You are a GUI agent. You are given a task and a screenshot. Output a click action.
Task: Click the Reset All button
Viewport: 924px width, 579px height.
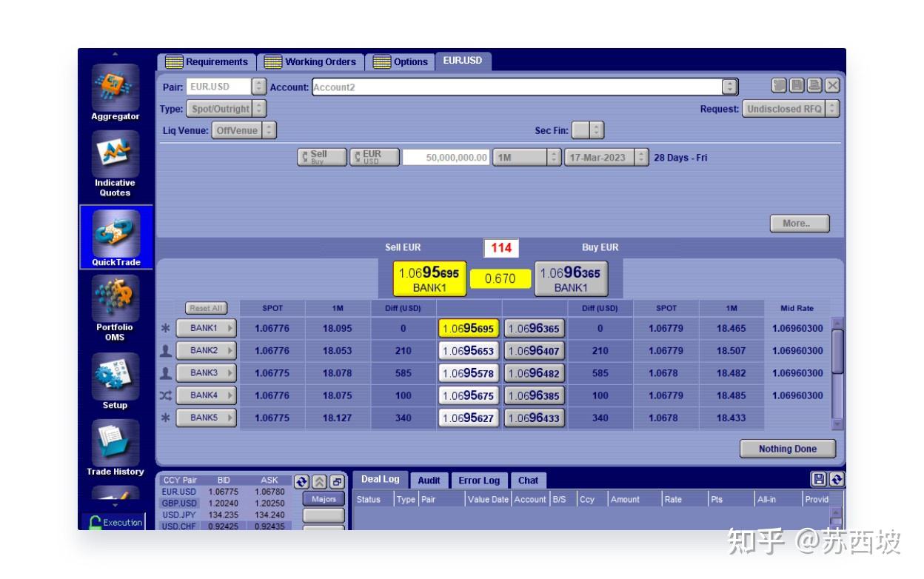click(206, 308)
